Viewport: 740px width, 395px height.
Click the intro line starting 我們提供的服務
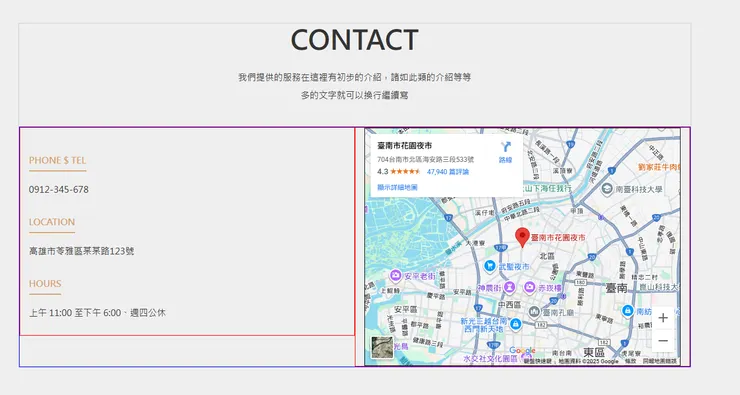pyautogui.click(x=354, y=77)
